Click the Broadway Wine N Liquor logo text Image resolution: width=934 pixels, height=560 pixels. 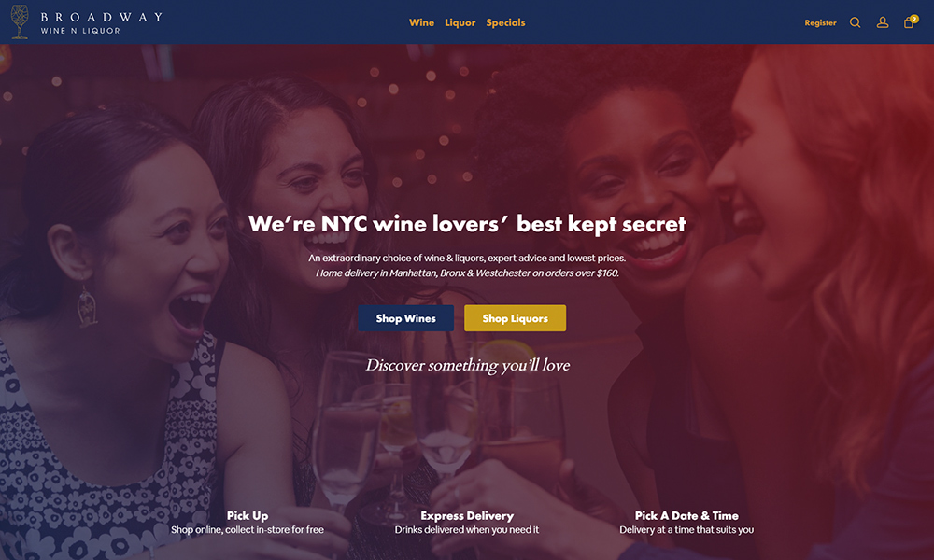click(x=101, y=22)
